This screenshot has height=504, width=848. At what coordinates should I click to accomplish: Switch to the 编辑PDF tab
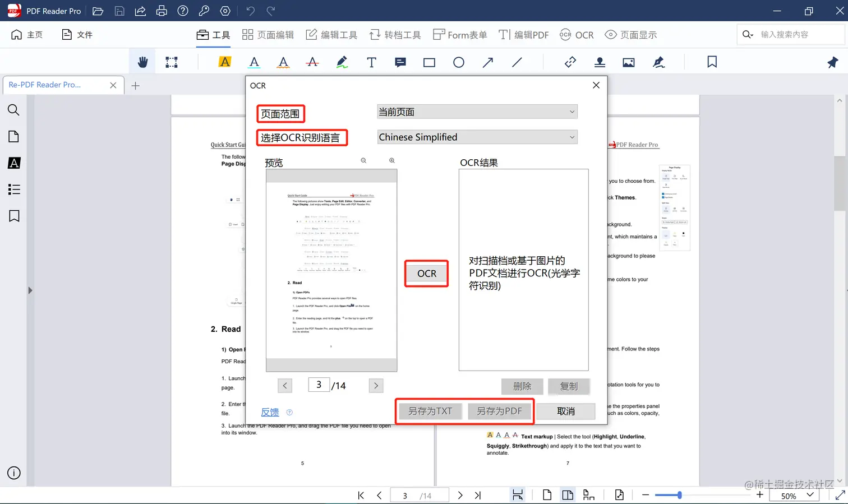click(x=524, y=35)
